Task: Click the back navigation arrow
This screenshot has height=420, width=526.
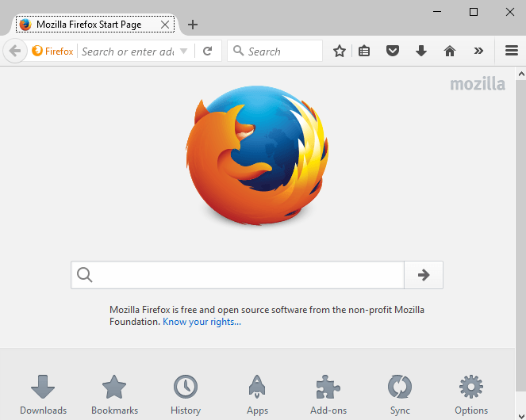Action: point(14,51)
